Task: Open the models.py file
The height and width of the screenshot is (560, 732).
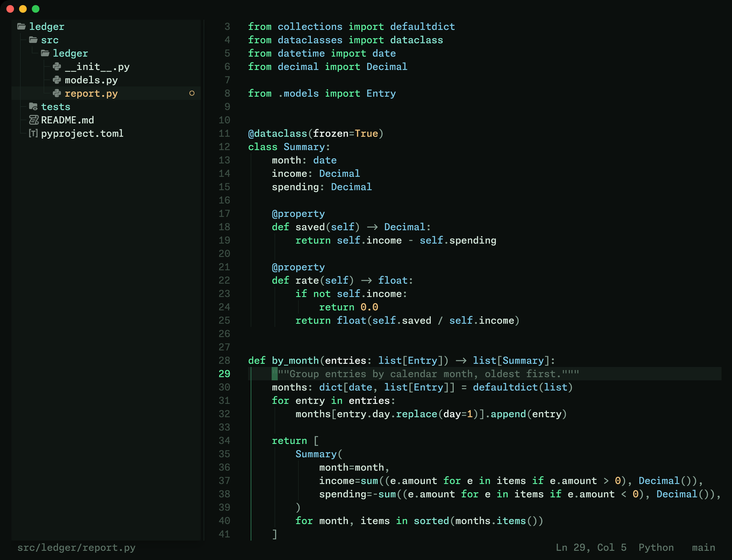Action: (x=91, y=80)
